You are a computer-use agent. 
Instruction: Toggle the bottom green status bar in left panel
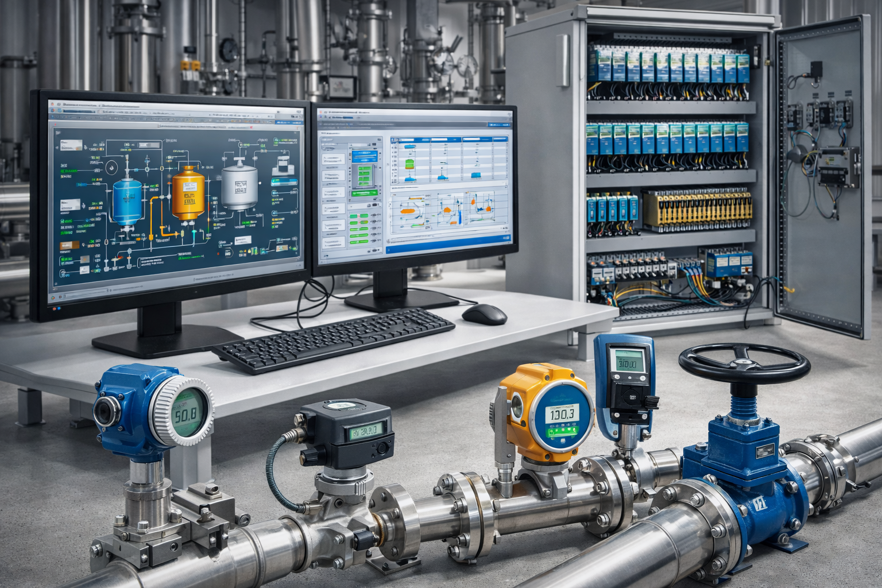coord(359,241)
